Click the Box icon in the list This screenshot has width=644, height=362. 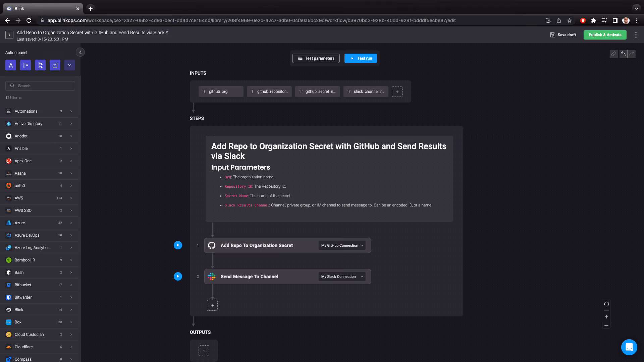[9, 322]
